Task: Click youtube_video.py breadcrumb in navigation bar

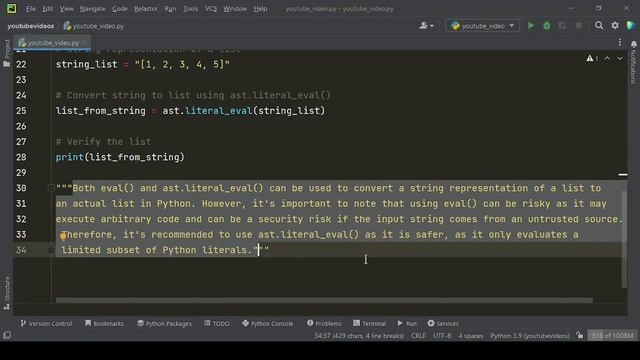Action: (x=94, y=26)
